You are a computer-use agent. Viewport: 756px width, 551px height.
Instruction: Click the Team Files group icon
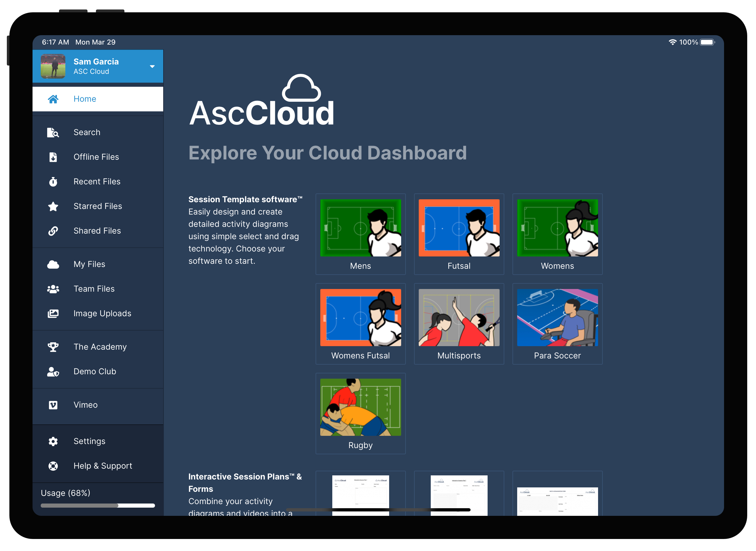(53, 289)
